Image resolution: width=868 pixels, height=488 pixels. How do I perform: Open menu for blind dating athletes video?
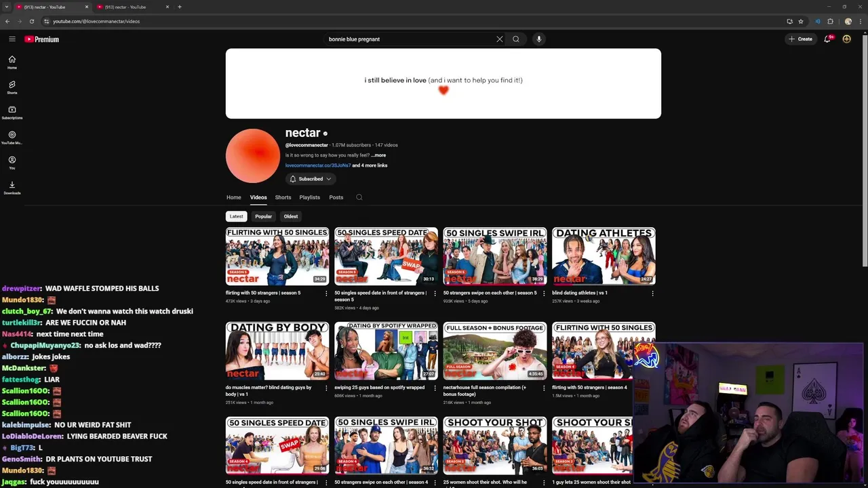click(652, 293)
